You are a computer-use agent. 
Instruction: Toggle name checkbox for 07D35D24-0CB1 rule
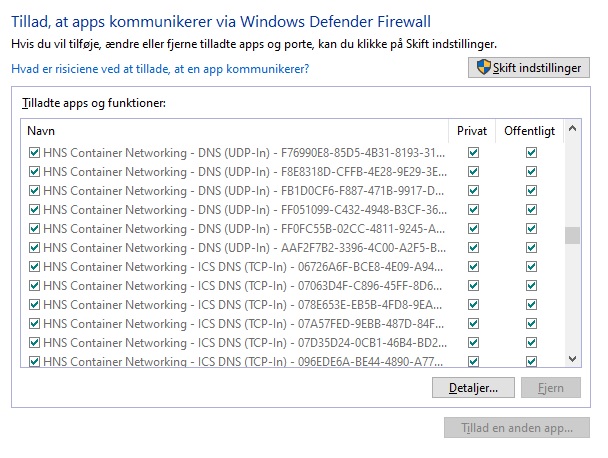click(x=34, y=342)
